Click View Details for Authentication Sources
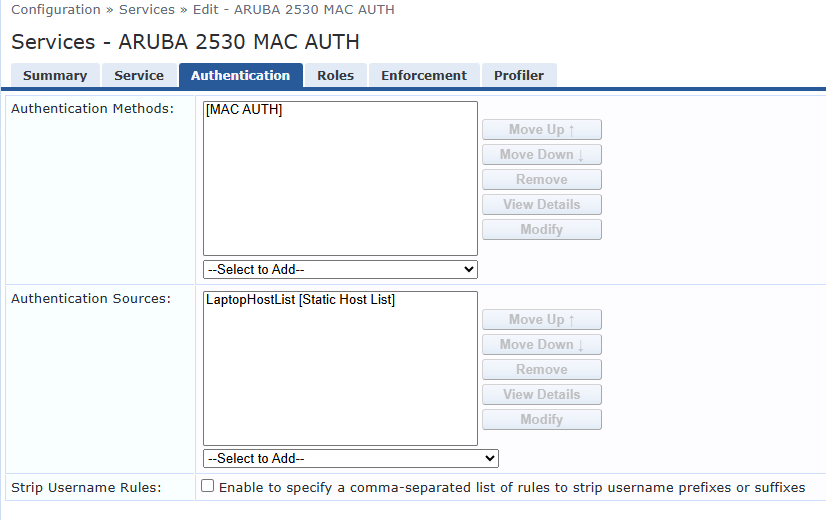The width and height of the screenshot is (826, 520). [542, 395]
